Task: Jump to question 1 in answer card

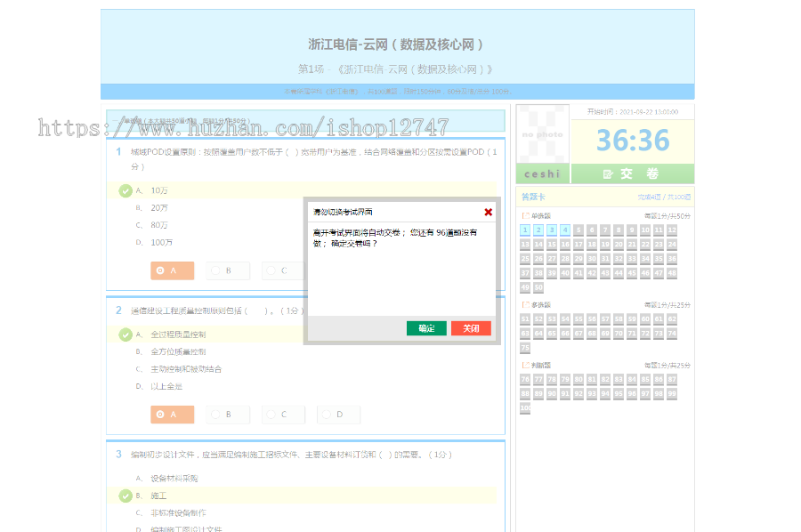Action: coord(525,230)
